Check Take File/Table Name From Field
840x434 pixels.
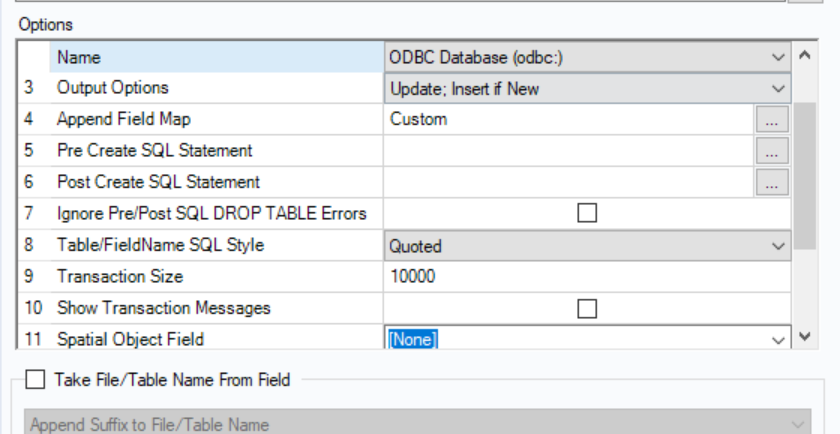tap(35, 379)
